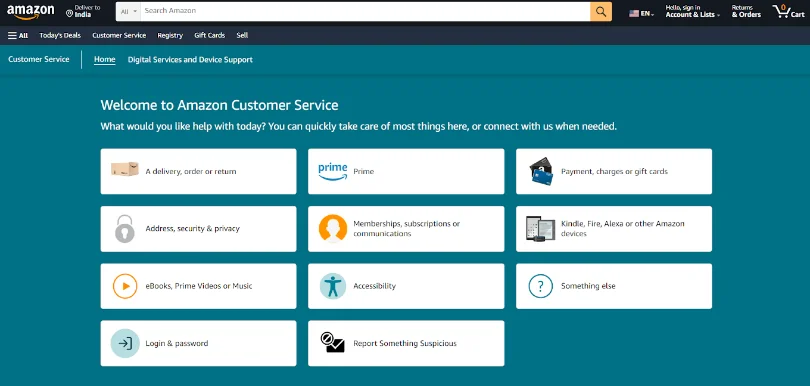The width and height of the screenshot is (810, 386).
Task: Focus the Search Amazon input field
Action: [x=365, y=11]
